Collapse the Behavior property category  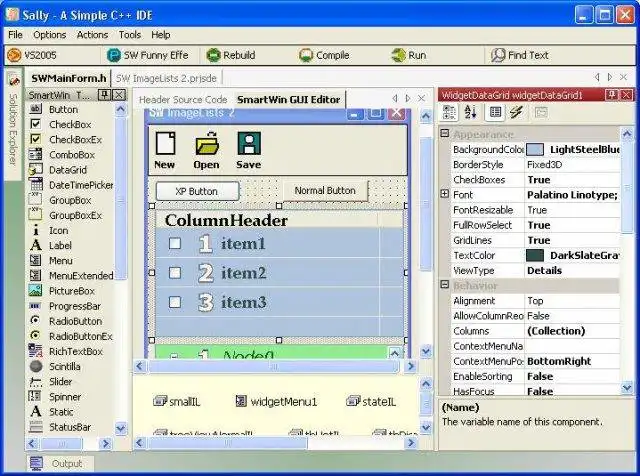point(445,285)
